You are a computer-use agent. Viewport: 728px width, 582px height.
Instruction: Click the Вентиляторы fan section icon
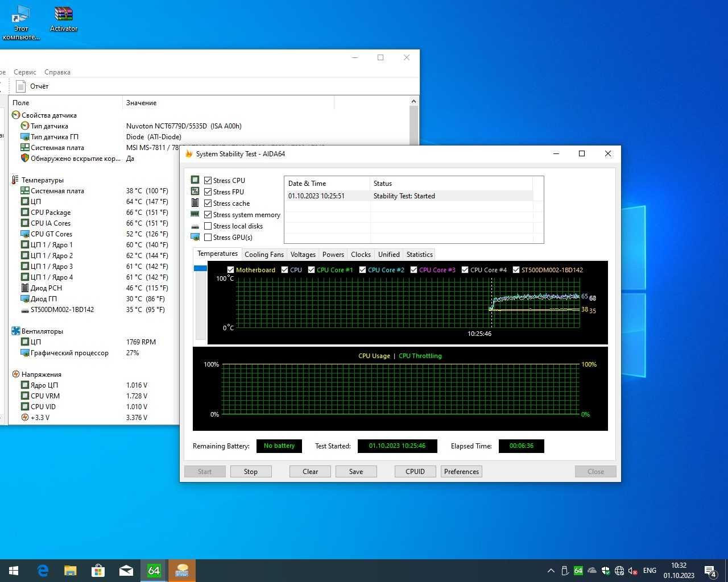point(16,331)
